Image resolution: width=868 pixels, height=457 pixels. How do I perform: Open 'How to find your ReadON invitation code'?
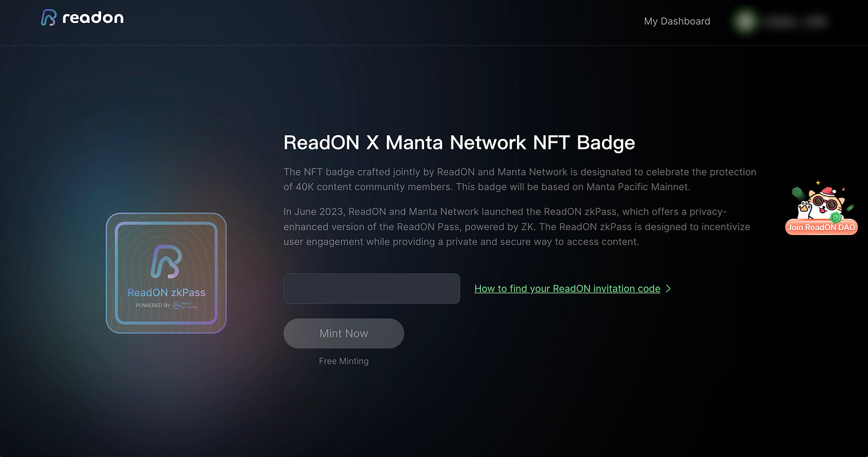click(x=567, y=288)
